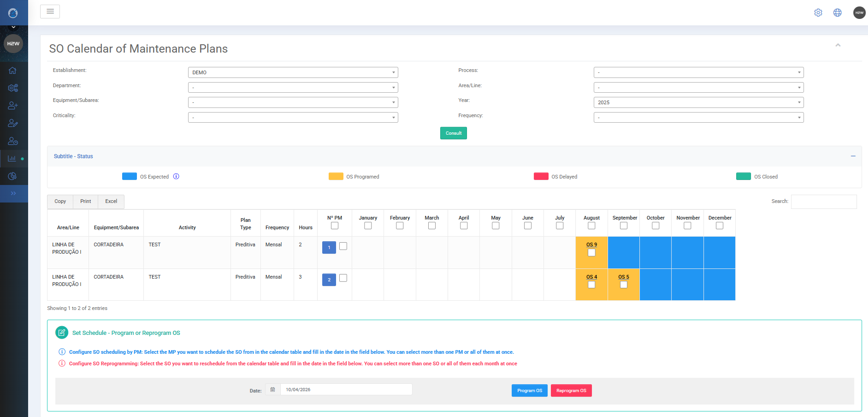868x417 pixels.
Task: Open the settings gear in top right corner
Action: 818,12
